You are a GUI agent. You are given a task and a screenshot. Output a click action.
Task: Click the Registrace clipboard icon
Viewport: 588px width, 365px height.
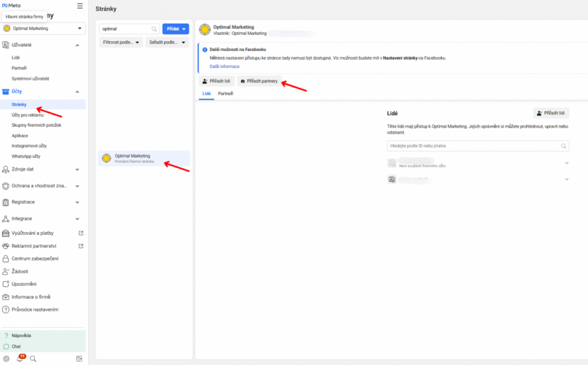[6, 202]
